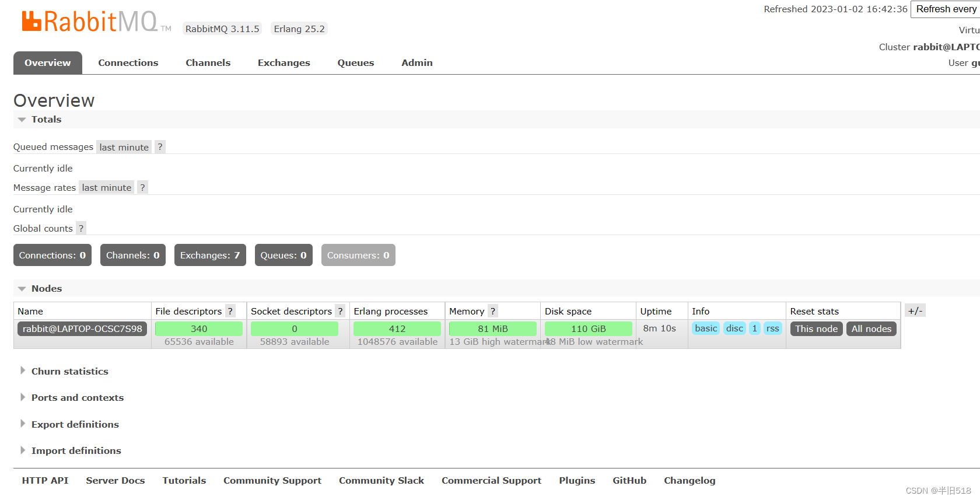Click Channels: 0 count button
980x500 pixels.
[133, 255]
